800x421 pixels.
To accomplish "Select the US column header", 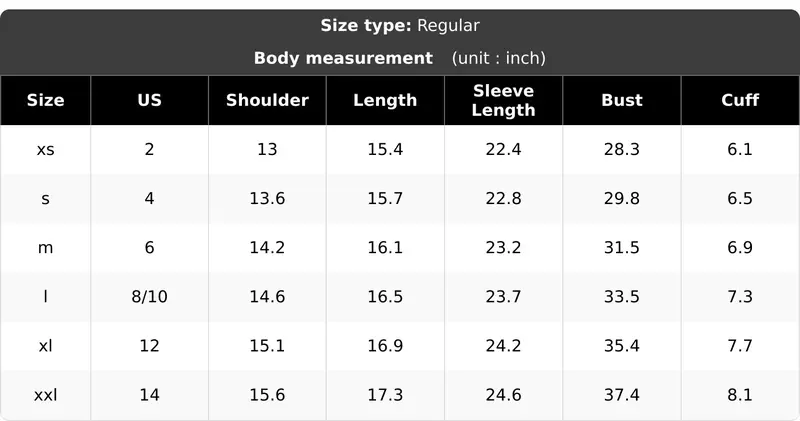I will pos(149,100).
